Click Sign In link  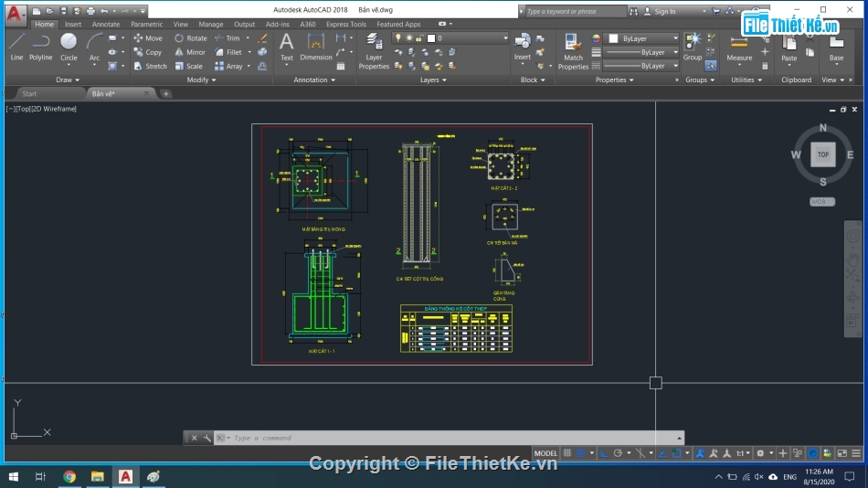click(x=664, y=11)
